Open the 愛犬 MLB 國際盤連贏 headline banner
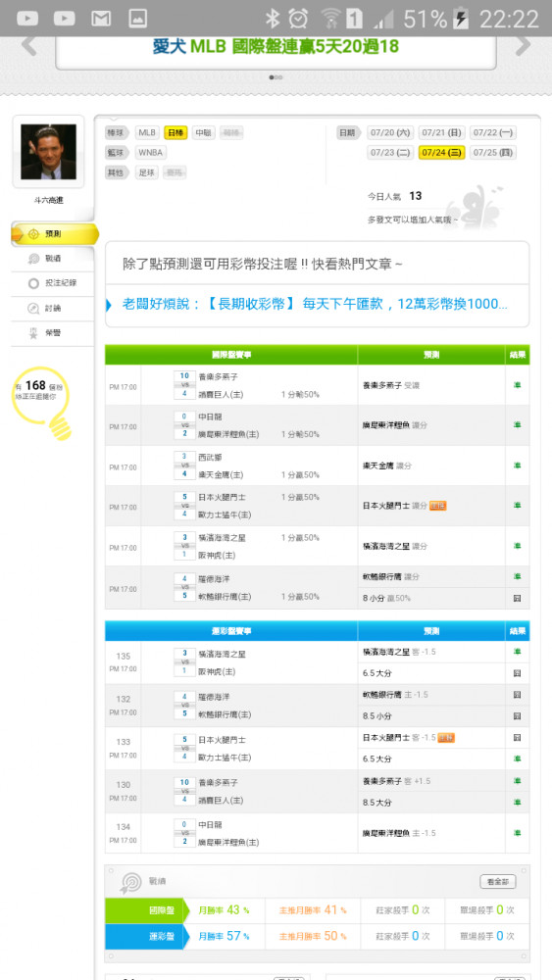The image size is (552, 980). (276, 46)
